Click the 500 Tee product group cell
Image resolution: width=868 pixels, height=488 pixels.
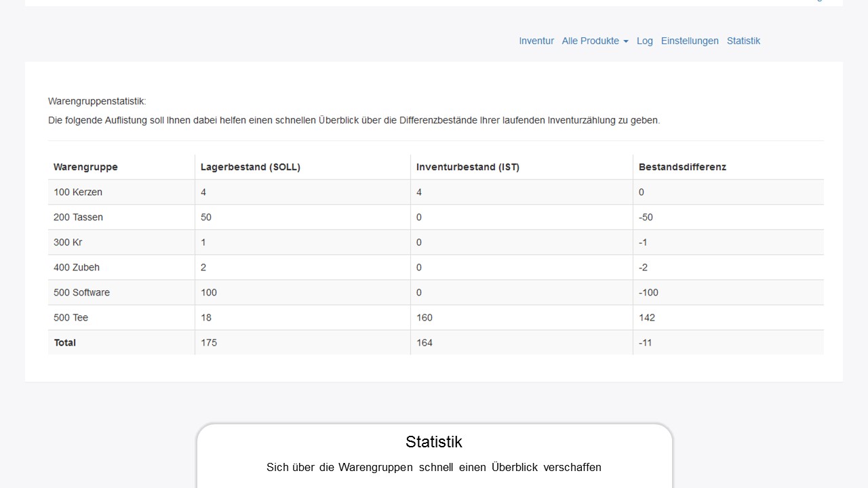pyautogui.click(x=71, y=317)
